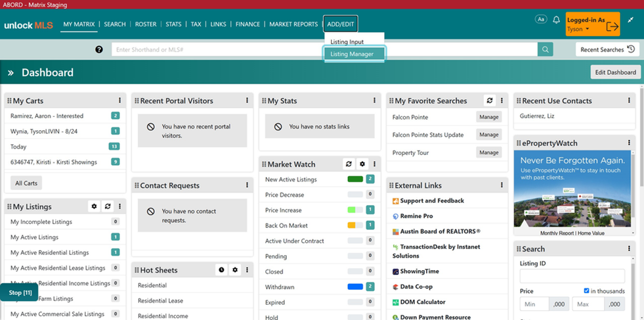Open Recent Portal Visitors options menu
This screenshot has width=644, height=320.
point(247,101)
